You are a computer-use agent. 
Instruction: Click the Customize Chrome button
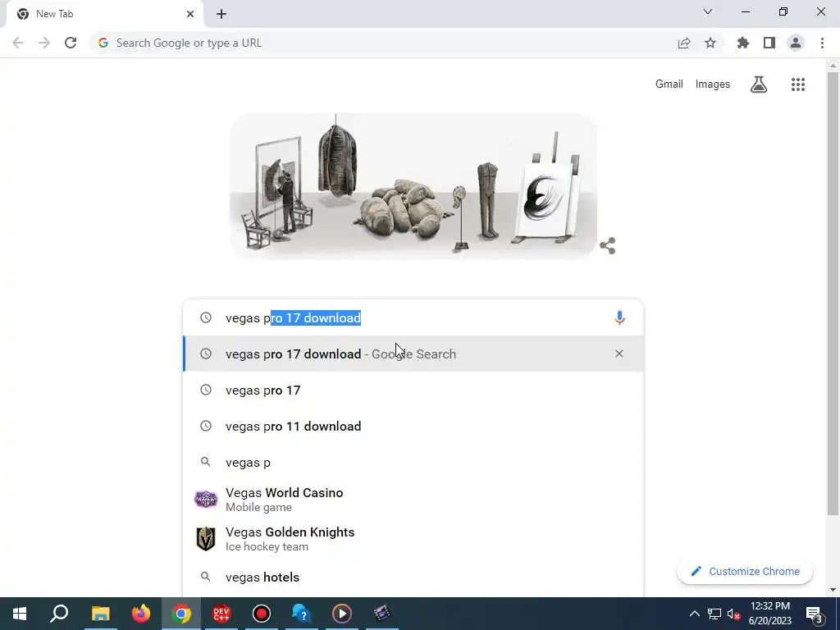pyautogui.click(x=745, y=571)
